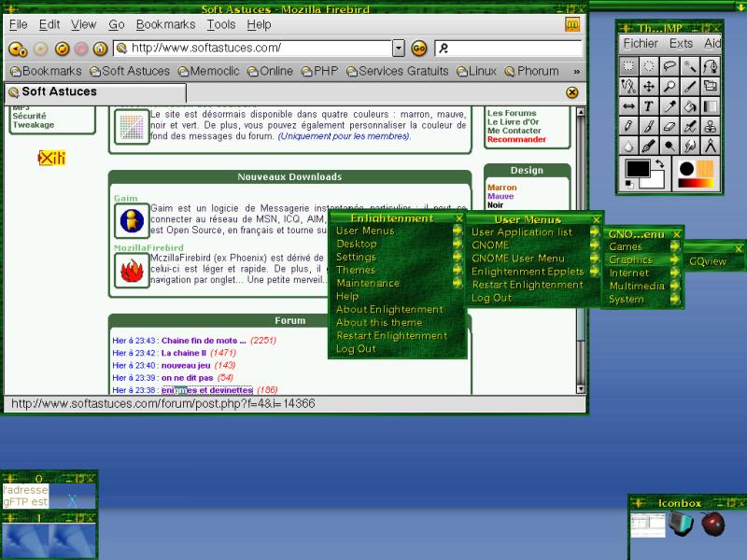Choose the Magnify zoom tool in GIMP
The height and width of the screenshot is (560, 747).
point(669,86)
